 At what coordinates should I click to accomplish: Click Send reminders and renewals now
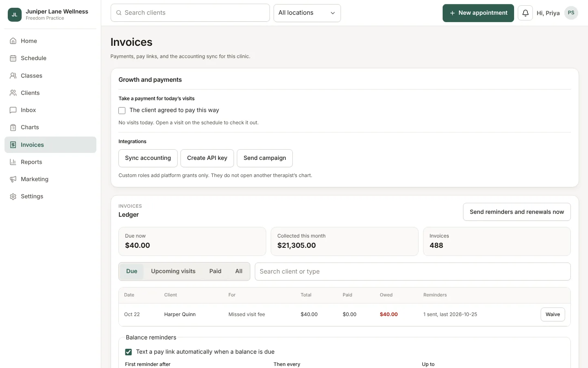(x=517, y=212)
